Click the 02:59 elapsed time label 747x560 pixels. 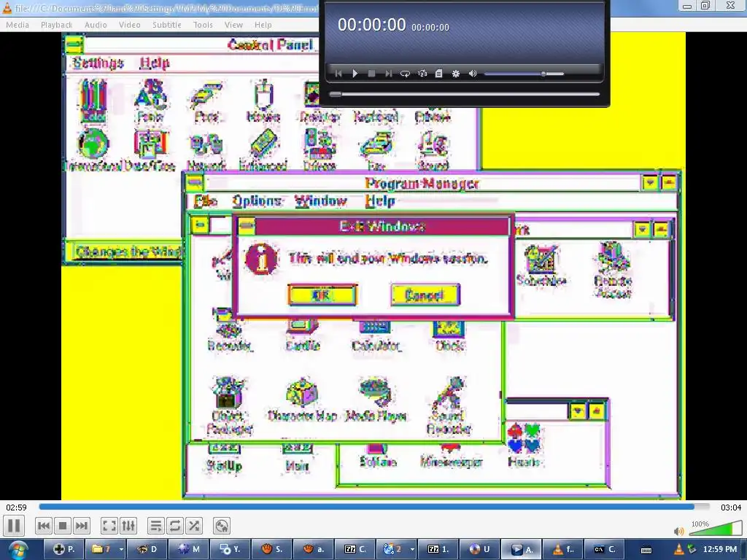[16, 507]
